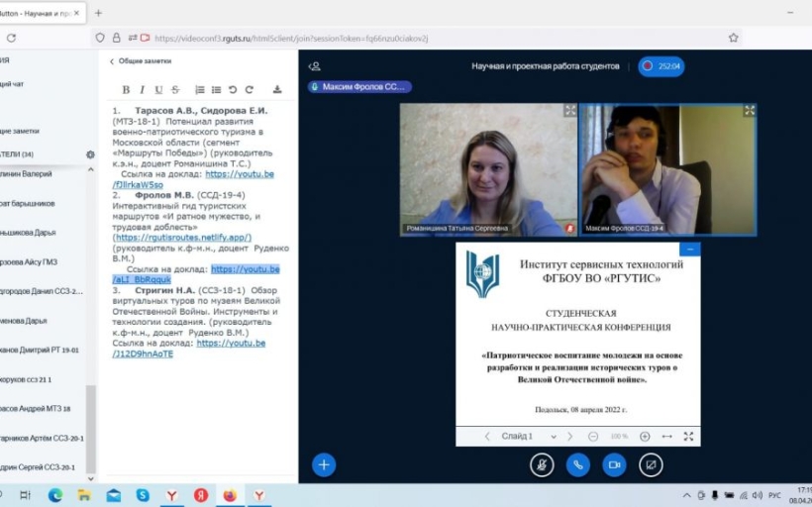Open Microsoft Edge from taskbar

tap(54, 495)
